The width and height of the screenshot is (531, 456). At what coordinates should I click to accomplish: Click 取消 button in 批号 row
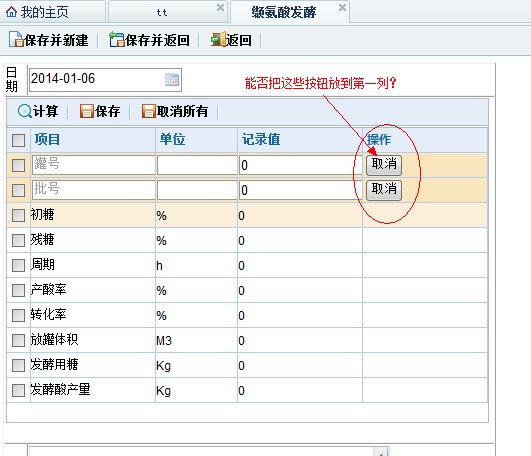click(x=384, y=190)
